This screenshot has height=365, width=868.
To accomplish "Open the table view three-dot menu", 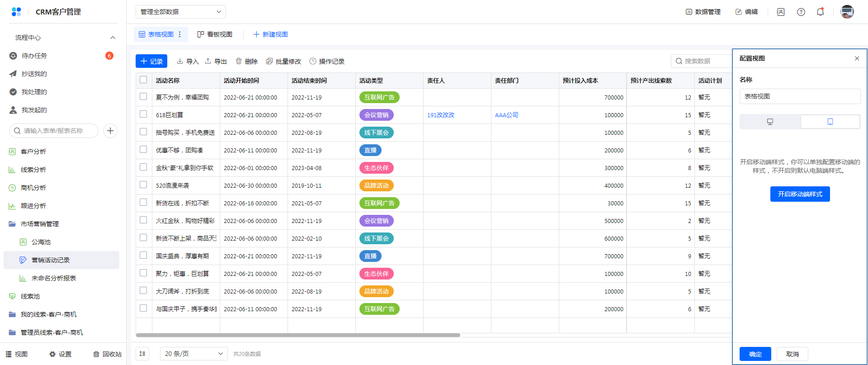I will click(180, 34).
